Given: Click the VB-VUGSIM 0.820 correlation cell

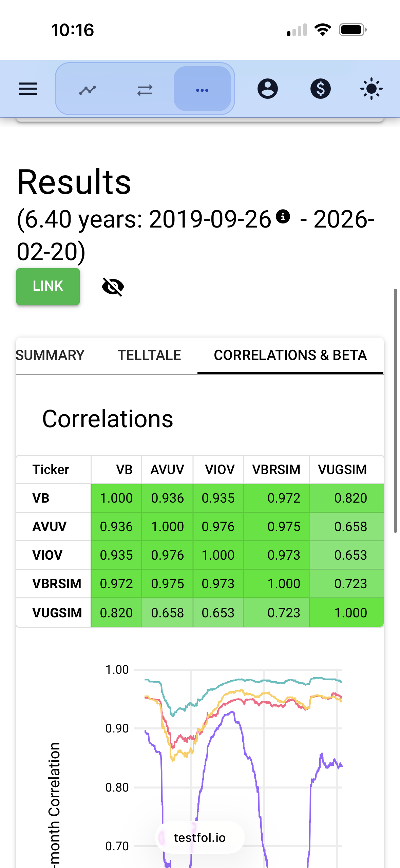Looking at the screenshot, I should (350, 498).
